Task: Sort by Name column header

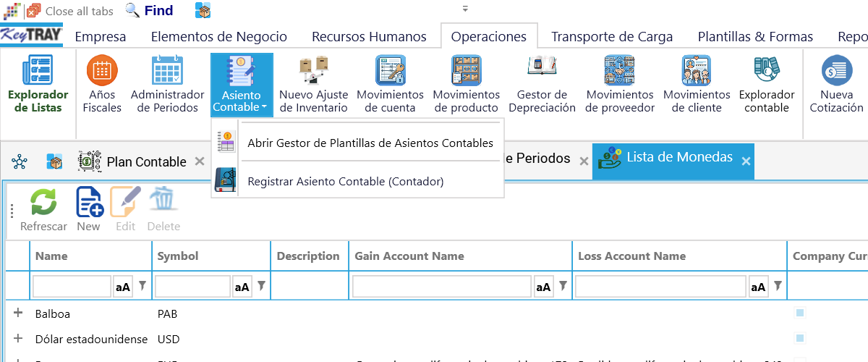Action: coord(90,256)
